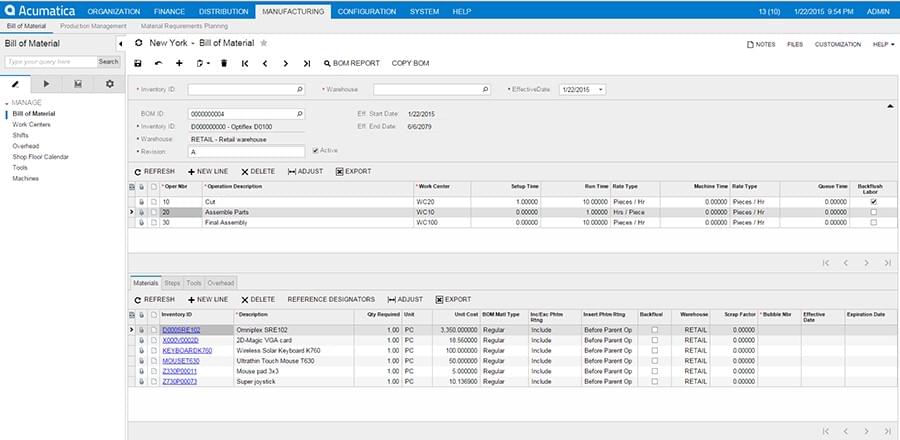Click the magnifier in BOM ID field
The width and height of the screenshot is (900, 440).
click(300, 114)
